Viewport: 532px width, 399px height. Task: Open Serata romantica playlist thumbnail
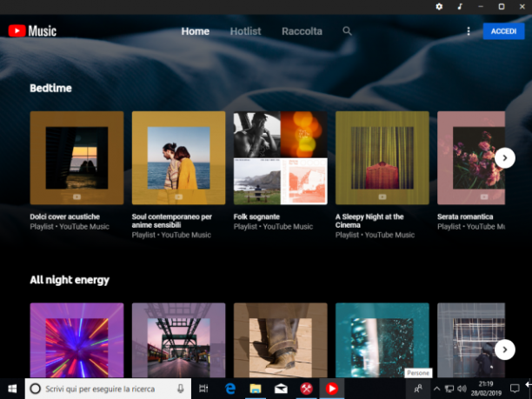point(471,157)
